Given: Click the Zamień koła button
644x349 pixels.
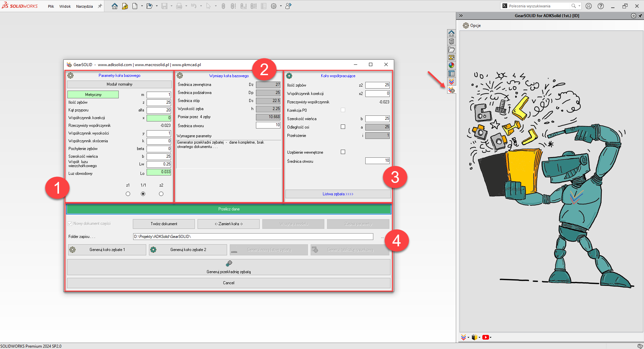Looking at the screenshot, I should pyautogui.click(x=228, y=224).
